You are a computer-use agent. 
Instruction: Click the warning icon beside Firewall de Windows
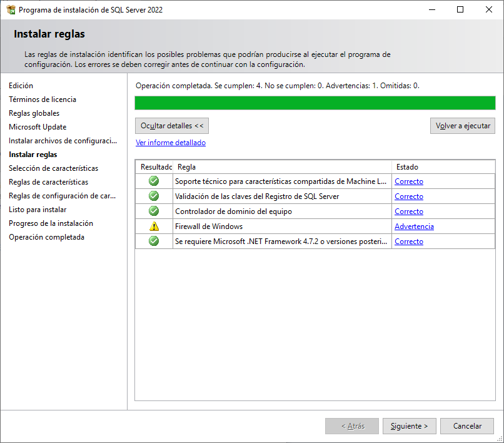(153, 226)
